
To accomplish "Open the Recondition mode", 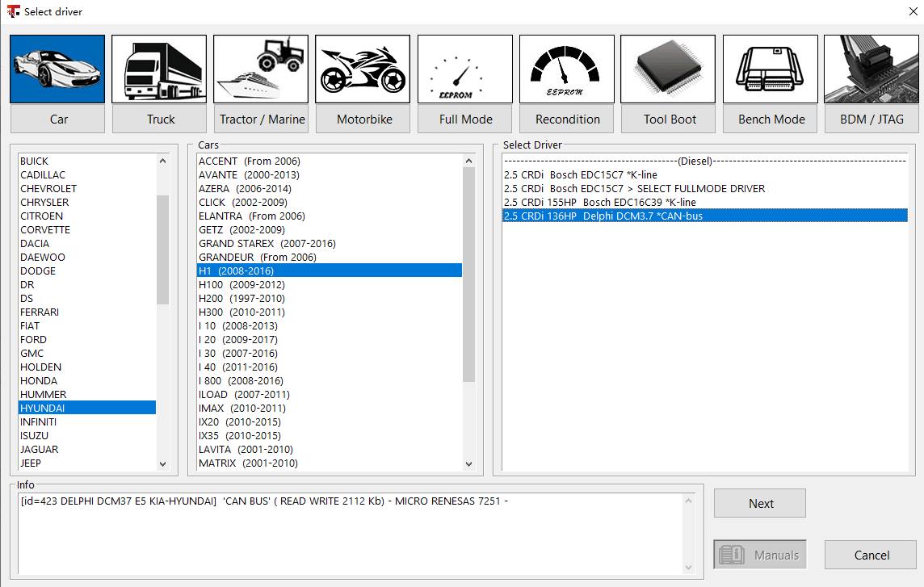I will [567, 119].
